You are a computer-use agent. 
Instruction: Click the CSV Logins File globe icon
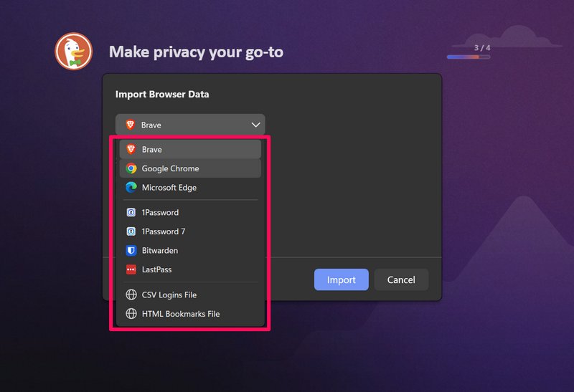click(x=131, y=295)
